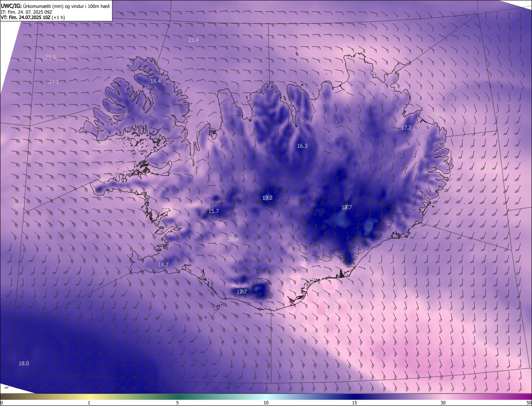Click the '1' tick on the color scale
Viewport: 532px width, 406px height.
pyautogui.click(x=89, y=403)
